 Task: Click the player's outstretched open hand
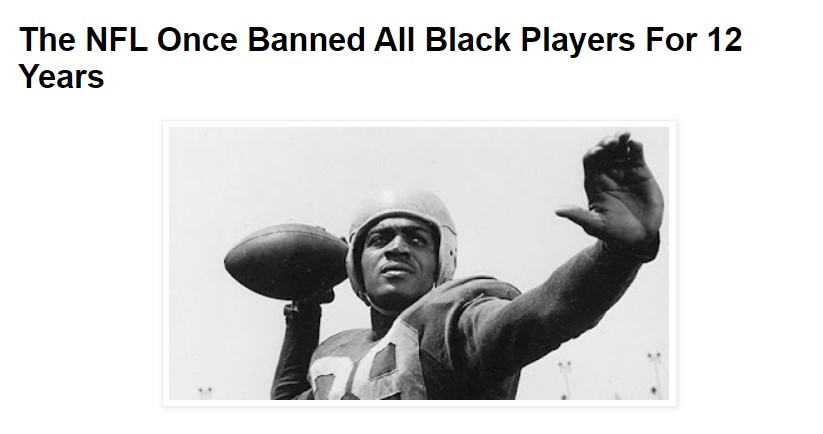(617, 192)
